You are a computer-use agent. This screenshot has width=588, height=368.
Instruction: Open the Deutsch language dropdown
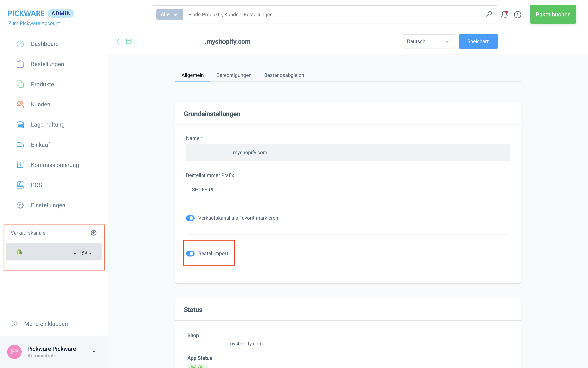(428, 41)
